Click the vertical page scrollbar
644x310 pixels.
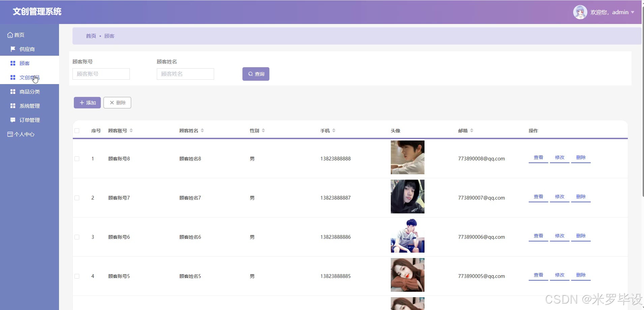[643, 101]
